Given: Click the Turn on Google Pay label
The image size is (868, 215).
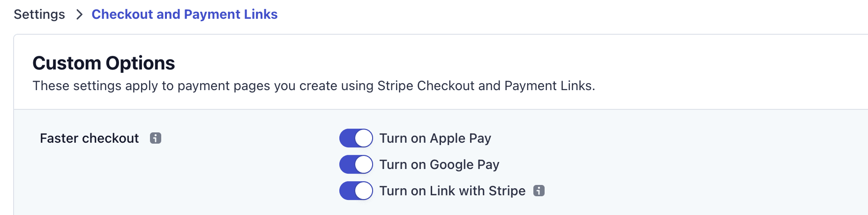Looking at the screenshot, I should coord(440,164).
